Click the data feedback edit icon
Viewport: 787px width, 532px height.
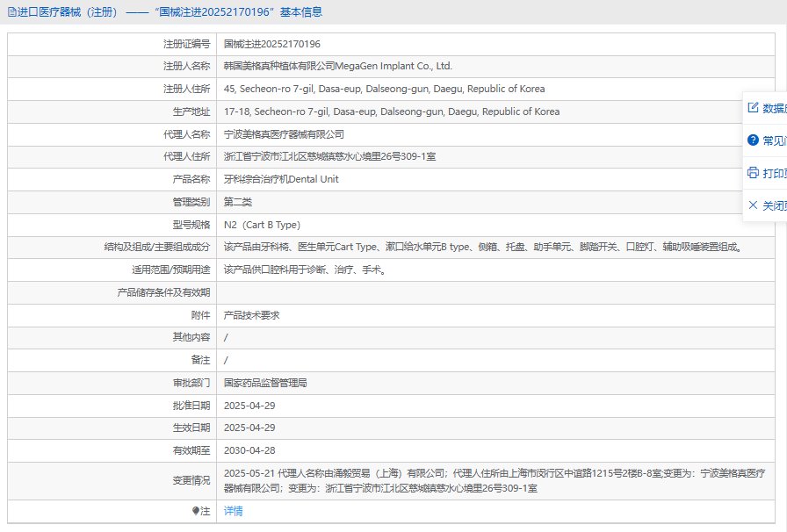click(753, 108)
